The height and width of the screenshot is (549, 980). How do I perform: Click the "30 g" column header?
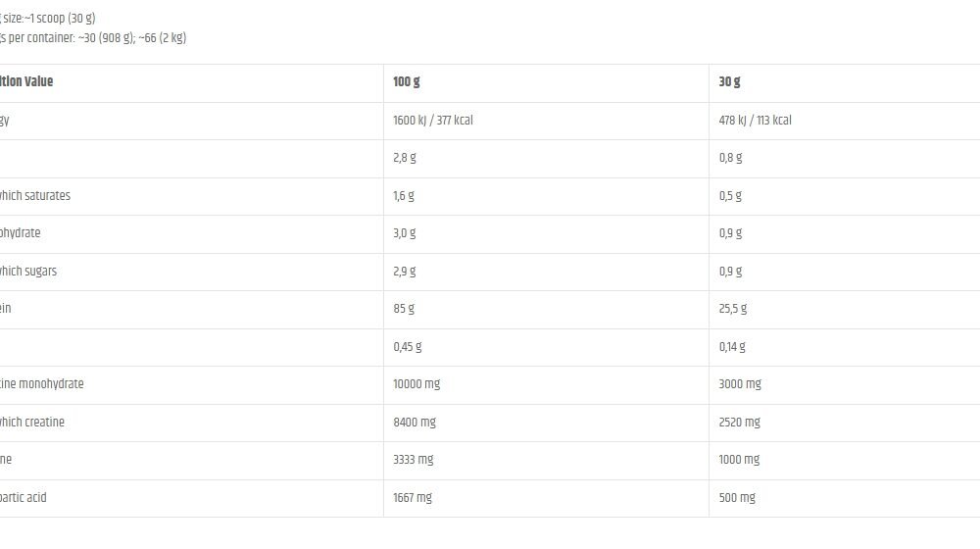click(x=730, y=82)
